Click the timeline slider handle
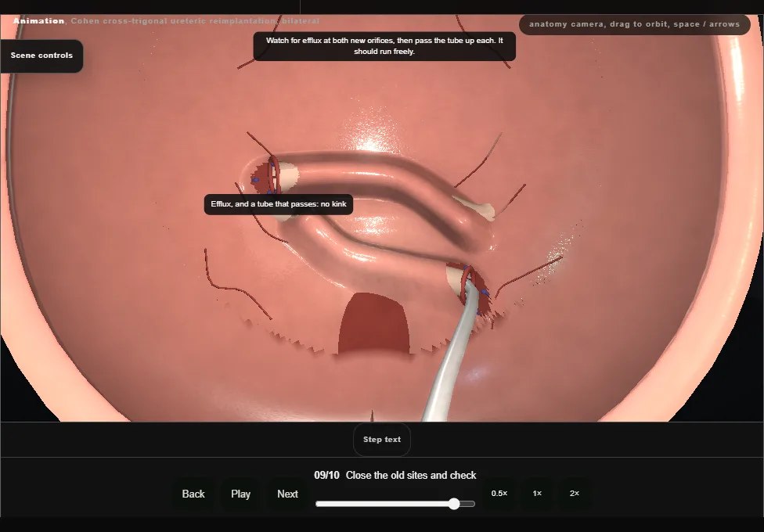This screenshot has width=764, height=532. click(454, 504)
